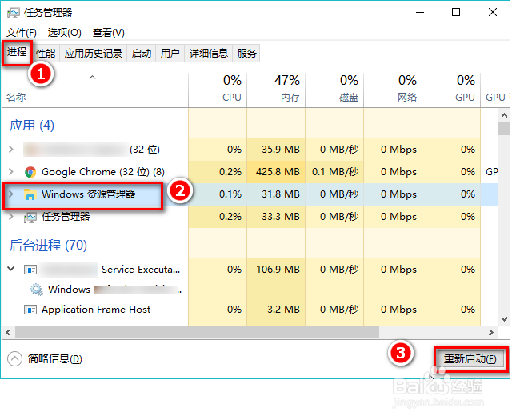
Task: Open the 选项(O) menu
Action: [64, 33]
